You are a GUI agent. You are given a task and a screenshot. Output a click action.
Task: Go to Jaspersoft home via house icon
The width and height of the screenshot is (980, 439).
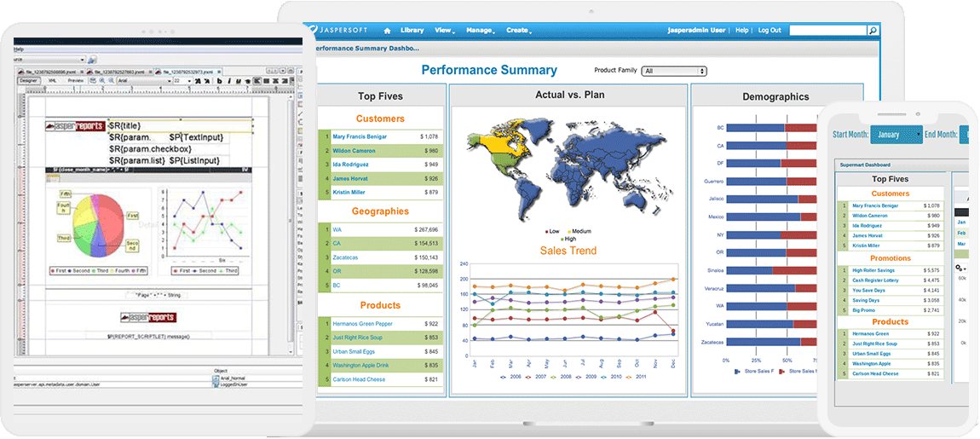(x=388, y=30)
